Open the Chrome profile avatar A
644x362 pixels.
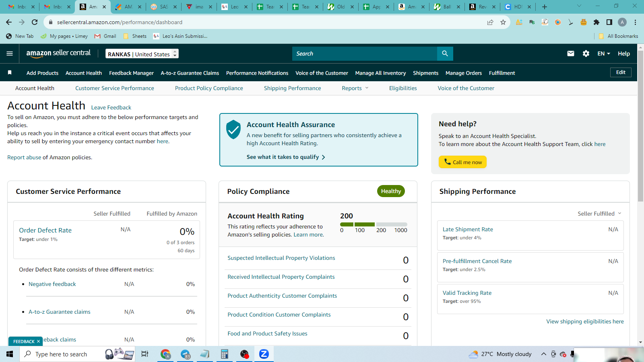[x=622, y=22]
